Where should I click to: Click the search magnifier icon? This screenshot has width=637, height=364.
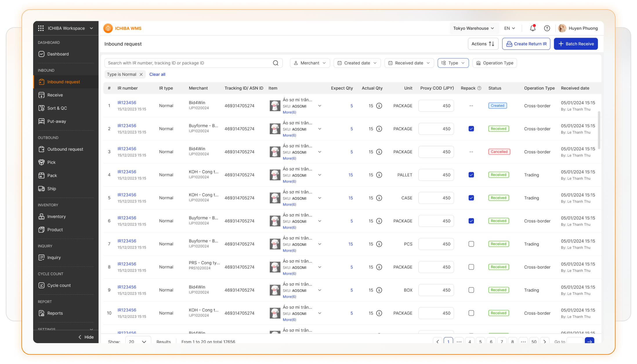pyautogui.click(x=276, y=63)
